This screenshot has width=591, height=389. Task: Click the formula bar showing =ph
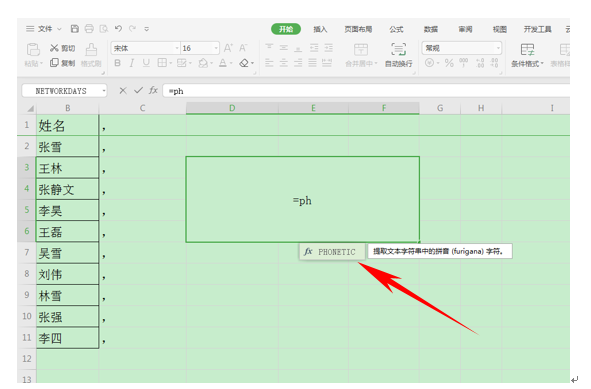point(366,91)
